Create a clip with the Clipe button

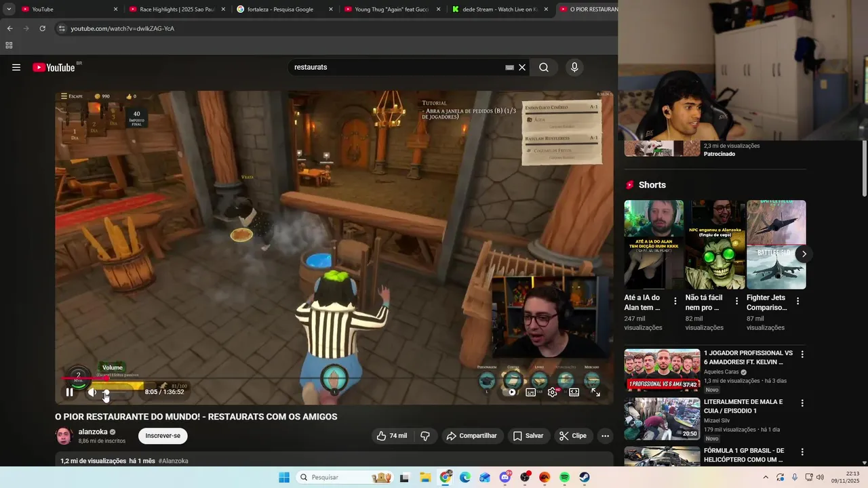(x=573, y=436)
